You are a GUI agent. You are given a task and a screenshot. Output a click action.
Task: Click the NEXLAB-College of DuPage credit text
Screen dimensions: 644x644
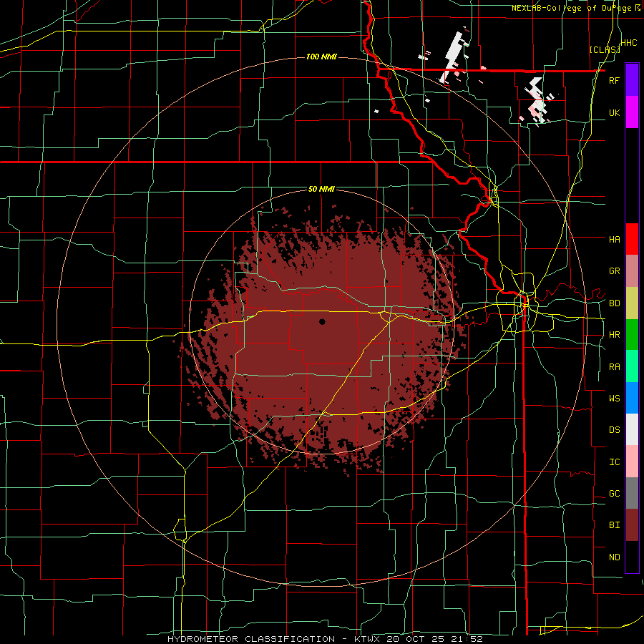tap(576, 8)
